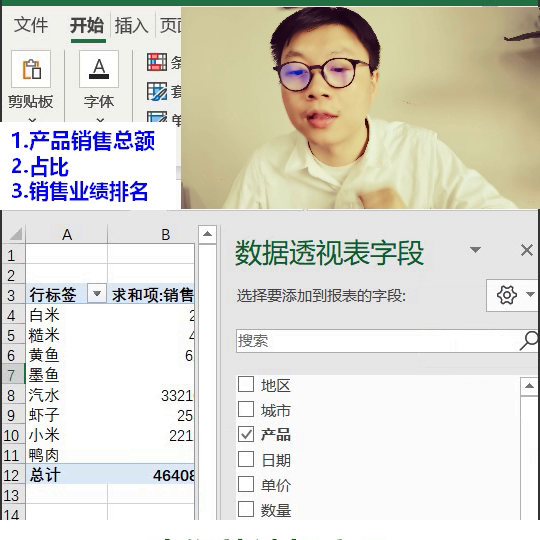This screenshot has width=540, height=540.
Task: Select the 小米 cell
Action: point(66,435)
